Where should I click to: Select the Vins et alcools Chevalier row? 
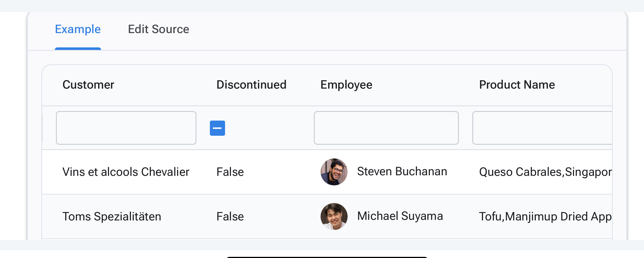[x=126, y=172]
